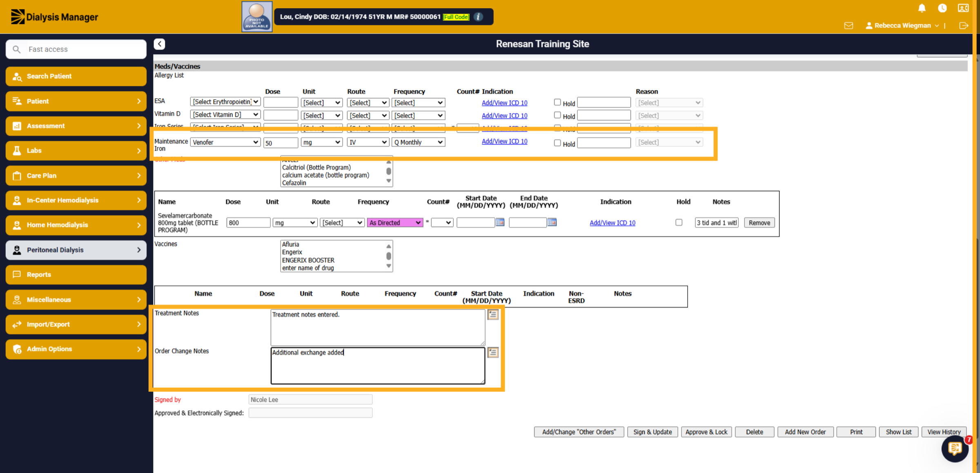The image size is (980, 473).
Task: Open the Venofer maintenance iron dropdown
Action: [225, 142]
